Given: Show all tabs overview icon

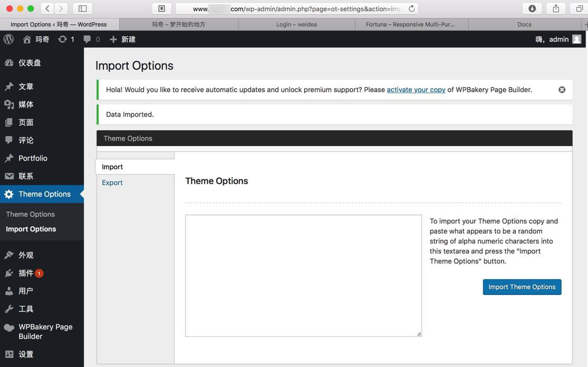Looking at the screenshot, I should [x=579, y=8].
